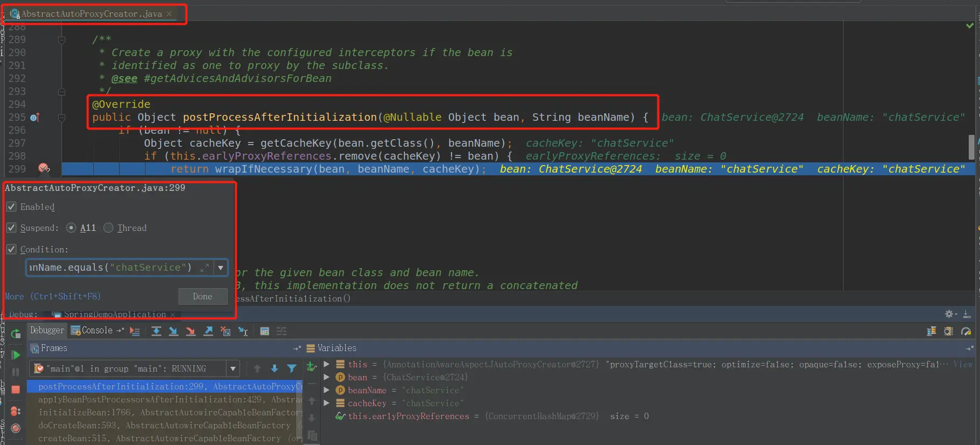
Task: Collapse the Javadoc fold marker on line 289
Action: 61,39
